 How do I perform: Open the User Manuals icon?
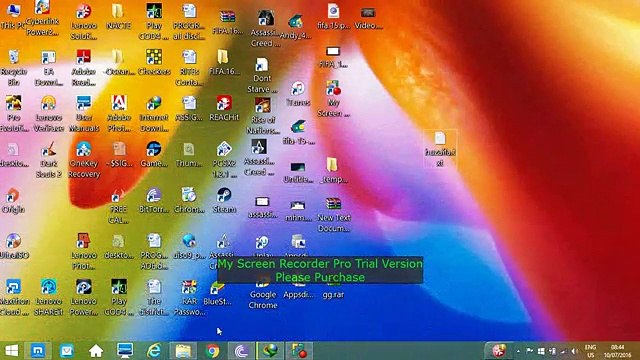(x=84, y=114)
